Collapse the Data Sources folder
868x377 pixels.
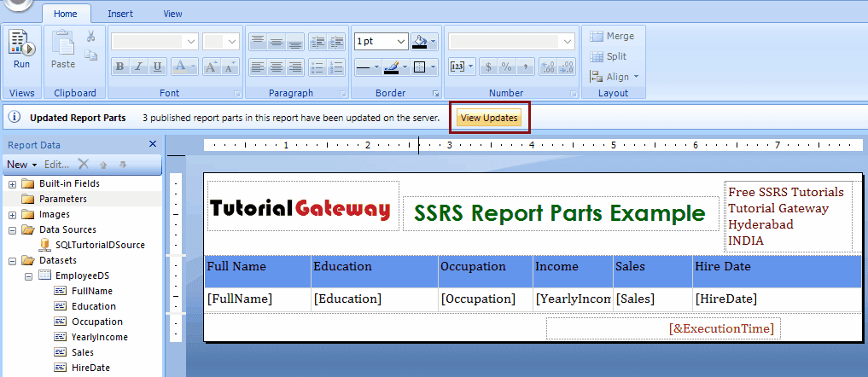pos(12,229)
